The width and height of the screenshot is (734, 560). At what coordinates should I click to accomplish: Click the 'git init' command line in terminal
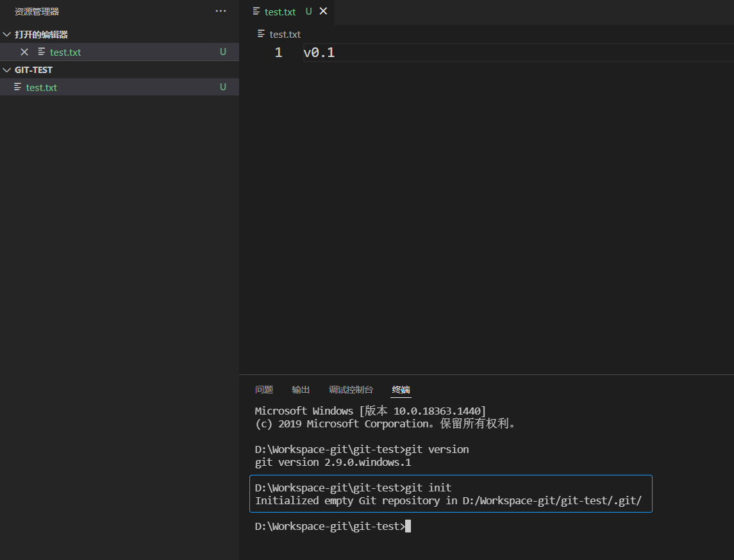click(x=353, y=488)
